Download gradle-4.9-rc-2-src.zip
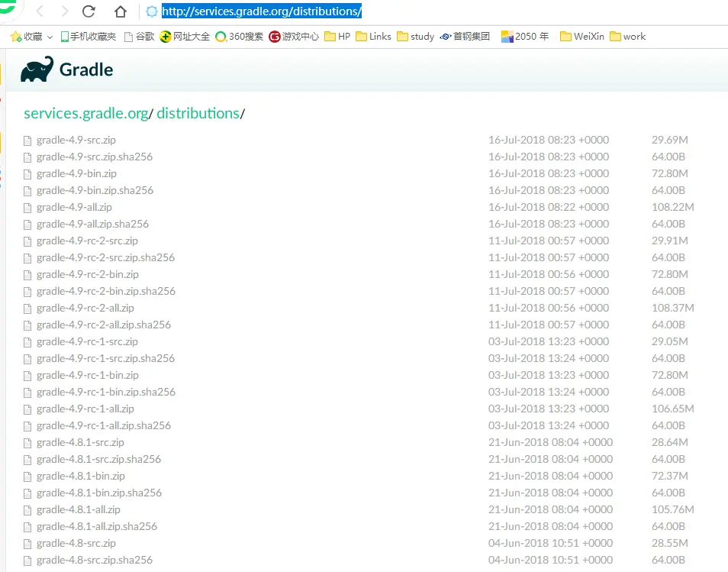Image resolution: width=728 pixels, height=572 pixels. click(87, 241)
